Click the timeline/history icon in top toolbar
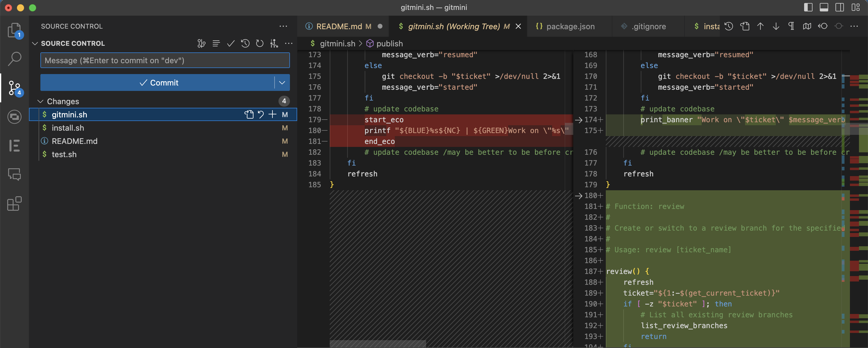 (x=729, y=26)
